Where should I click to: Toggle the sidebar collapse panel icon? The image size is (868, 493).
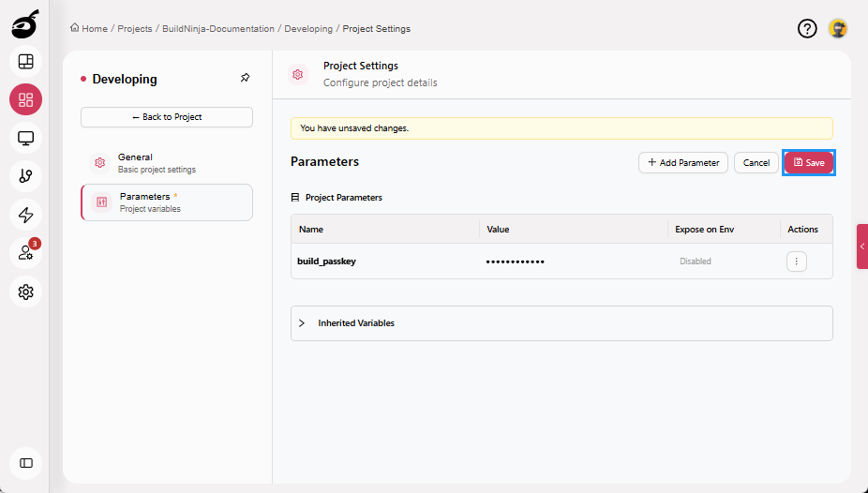[x=25, y=463]
